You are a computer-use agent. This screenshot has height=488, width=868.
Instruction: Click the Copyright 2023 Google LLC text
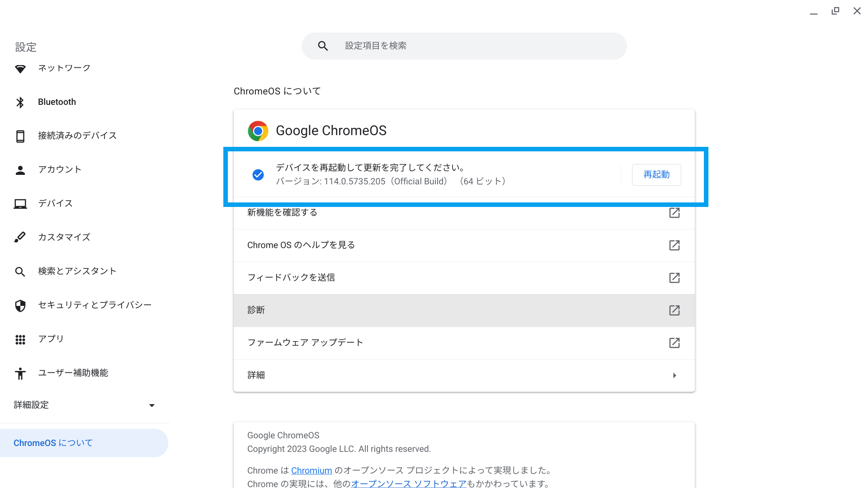339,449
